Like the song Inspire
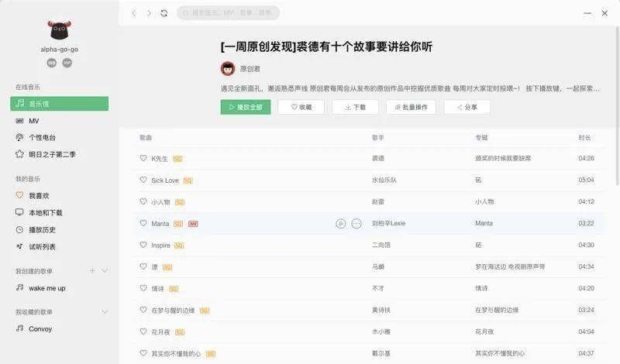 (143, 245)
